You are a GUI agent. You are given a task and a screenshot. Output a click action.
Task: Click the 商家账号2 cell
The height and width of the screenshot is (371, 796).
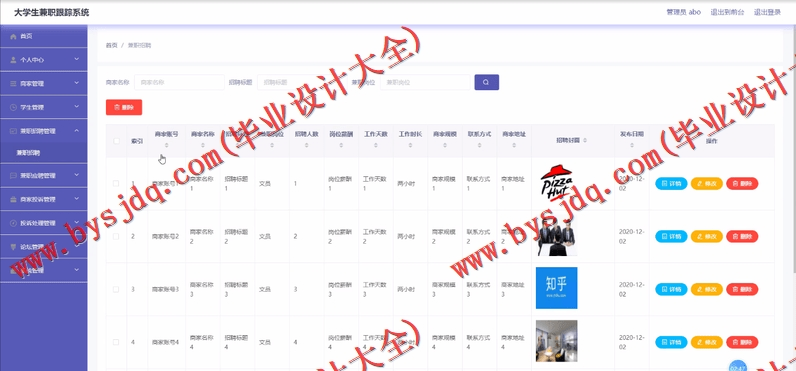[x=165, y=237]
